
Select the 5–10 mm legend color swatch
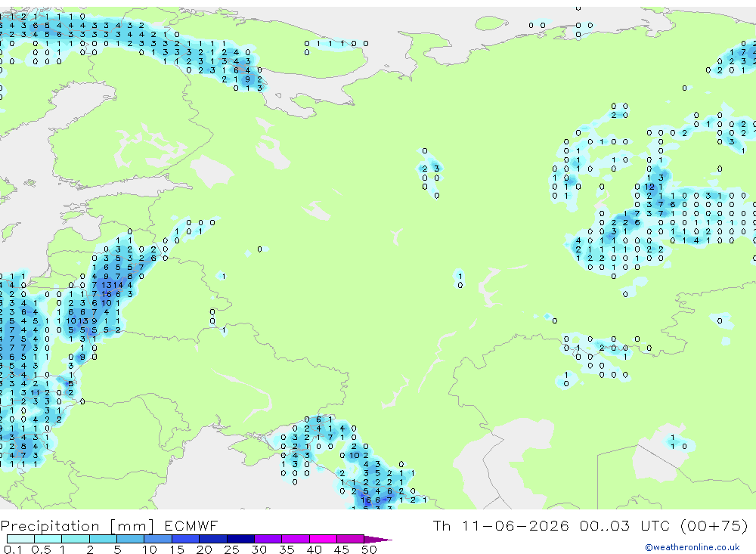(131, 539)
